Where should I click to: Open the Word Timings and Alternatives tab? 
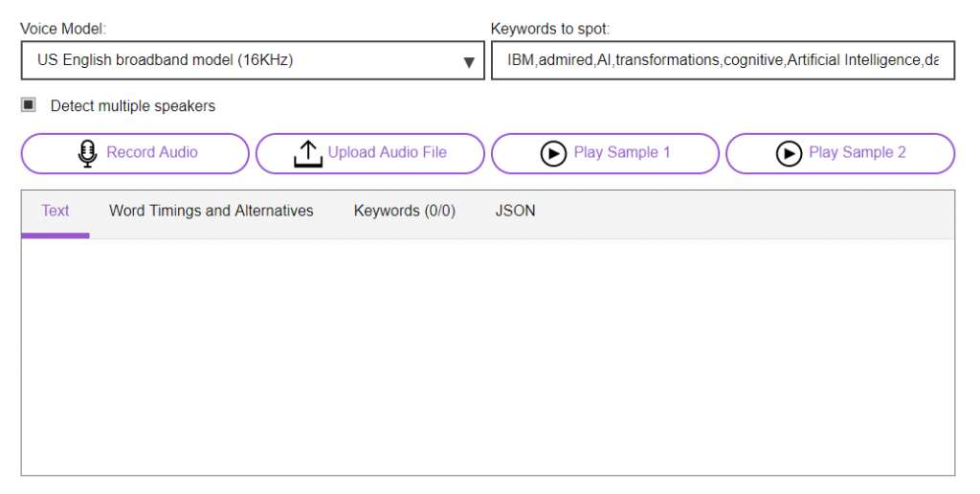[x=212, y=212]
